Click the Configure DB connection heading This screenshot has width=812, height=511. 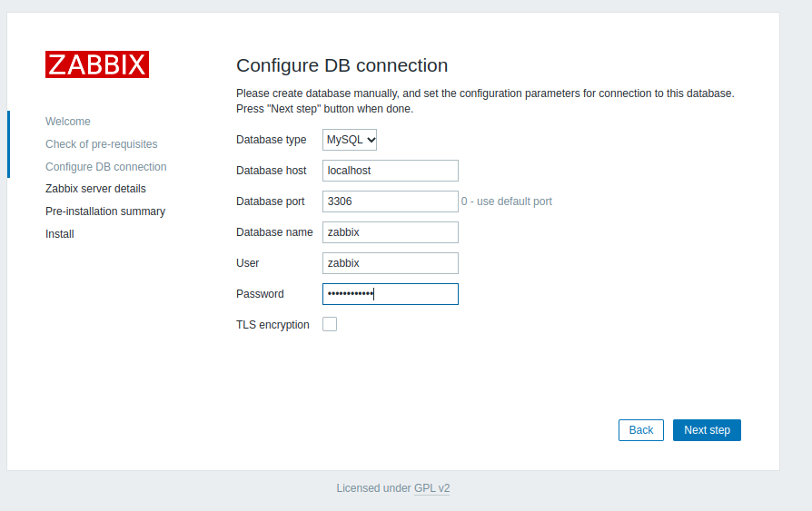(342, 65)
